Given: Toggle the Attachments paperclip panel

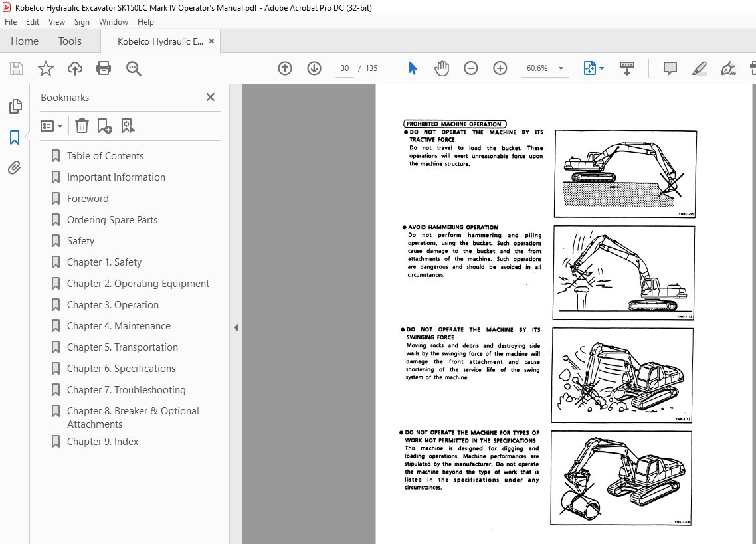Looking at the screenshot, I should point(15,168).
